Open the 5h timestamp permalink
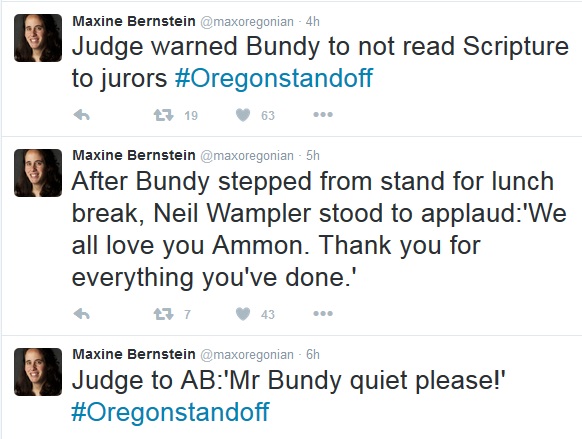The height and width of the screenshot is (439, 582). tap(313, 156)
